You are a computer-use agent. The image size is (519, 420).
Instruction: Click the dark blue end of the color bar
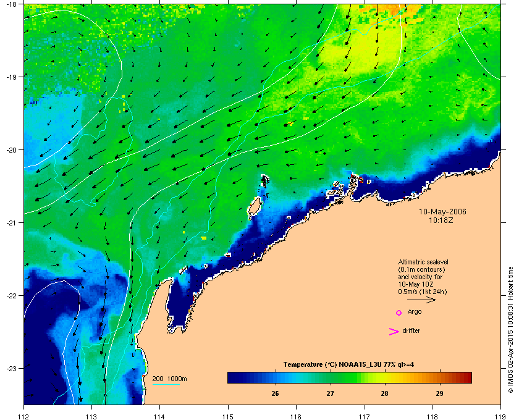coord(232,377)
